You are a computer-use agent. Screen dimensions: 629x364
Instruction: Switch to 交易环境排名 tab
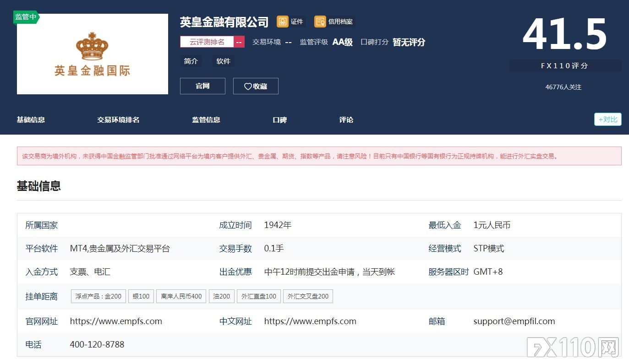(x=118, y=120)
